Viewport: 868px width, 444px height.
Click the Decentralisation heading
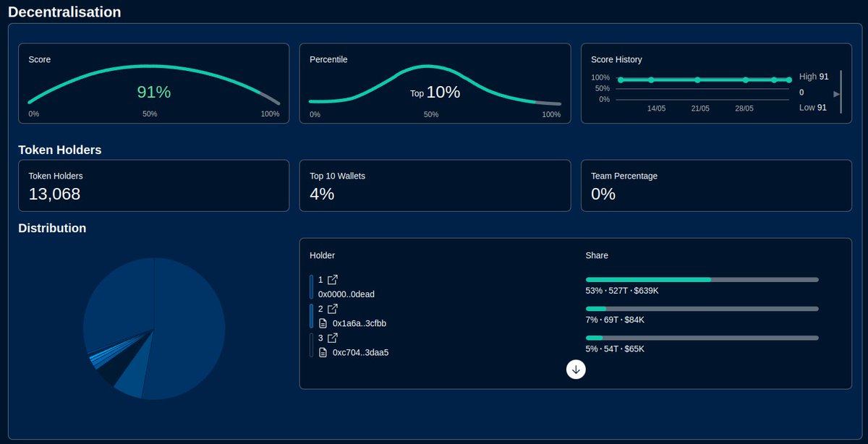point(64,12)
